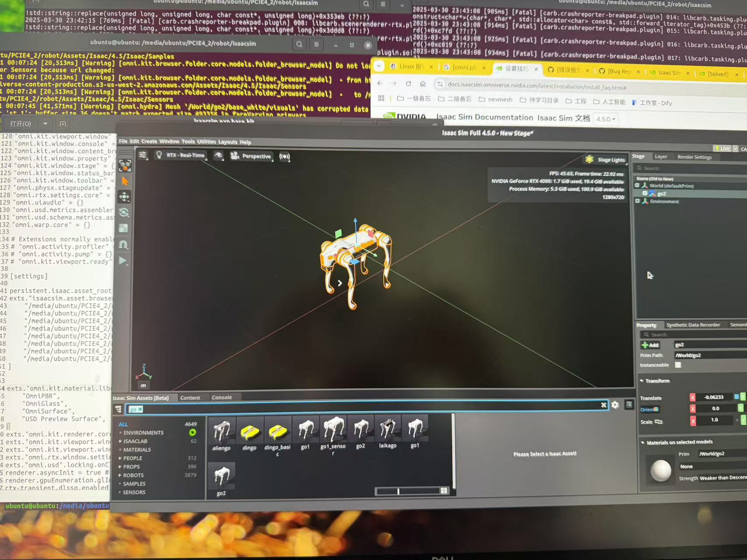Open the Utilities menu in Isaac Sim
This screenshot has height=560, width=747.
click(x=207, y=142)
